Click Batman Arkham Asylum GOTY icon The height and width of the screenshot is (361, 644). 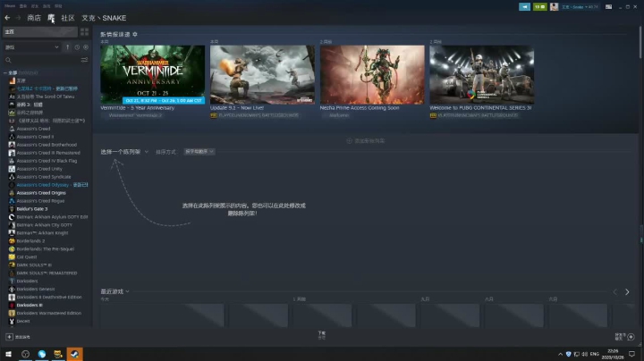[x=12, y=217]
